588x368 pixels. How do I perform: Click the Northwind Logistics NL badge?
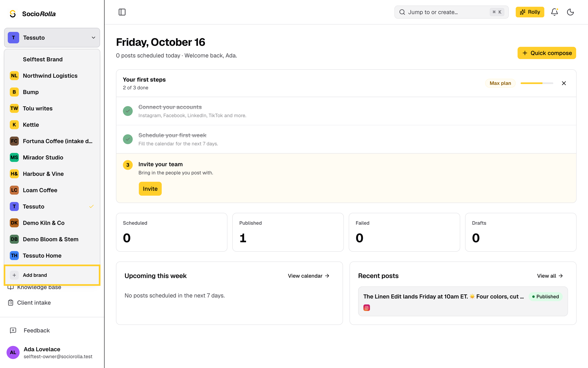coord(14,76)
